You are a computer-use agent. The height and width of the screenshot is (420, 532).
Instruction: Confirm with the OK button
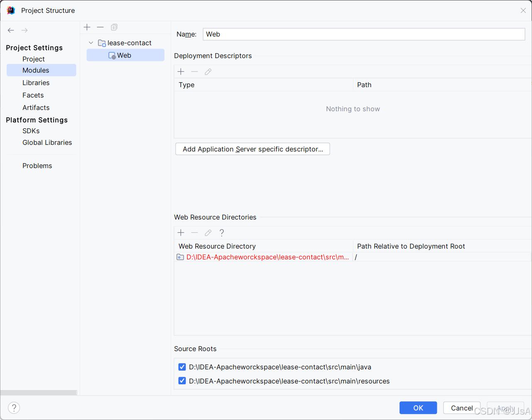[x=418, y=408]
